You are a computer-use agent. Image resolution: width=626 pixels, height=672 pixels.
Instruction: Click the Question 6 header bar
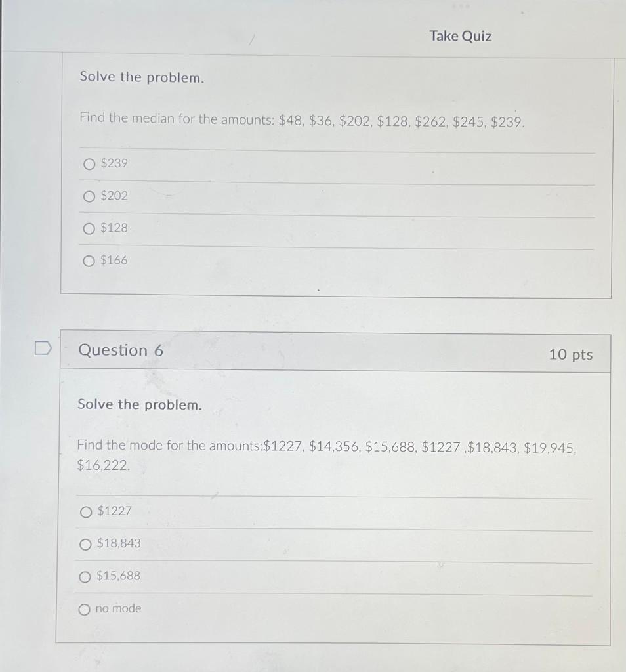(x=262, y=351)
